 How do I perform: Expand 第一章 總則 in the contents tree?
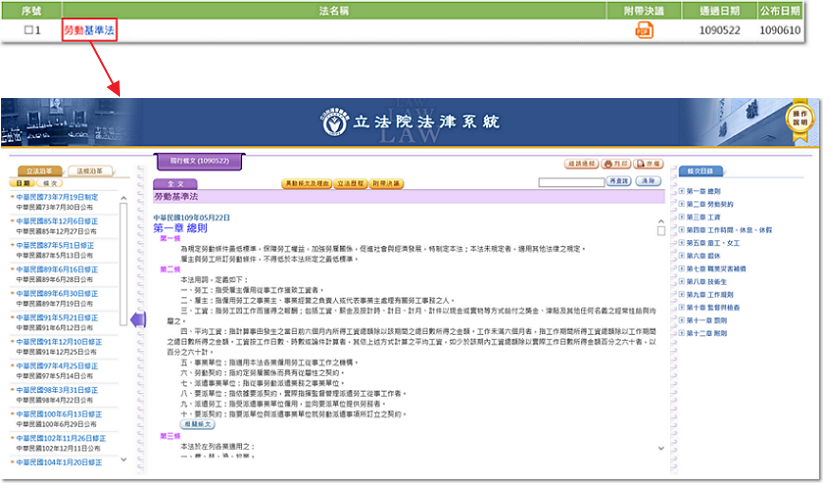click(681, 190)
